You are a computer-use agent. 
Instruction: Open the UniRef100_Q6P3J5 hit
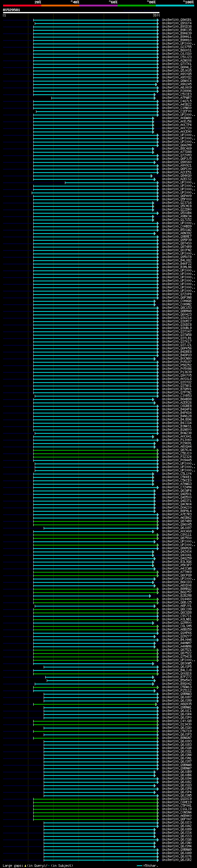176,159
